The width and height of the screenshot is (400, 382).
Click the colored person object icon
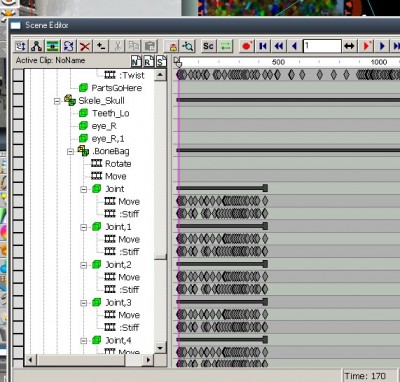point(173,46)
